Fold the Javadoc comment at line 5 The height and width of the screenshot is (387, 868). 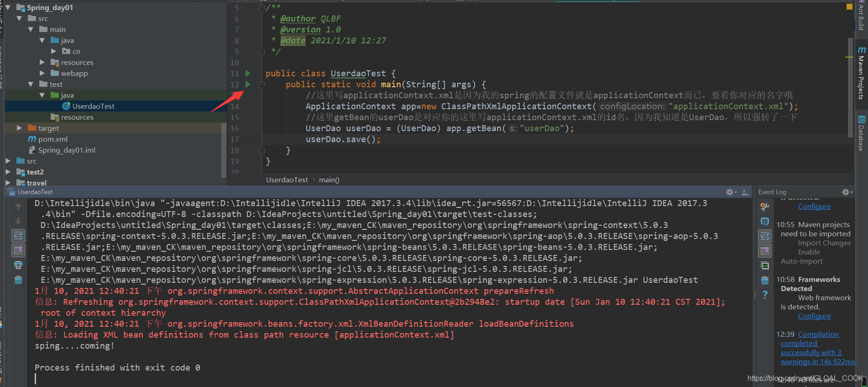point(261,7)
